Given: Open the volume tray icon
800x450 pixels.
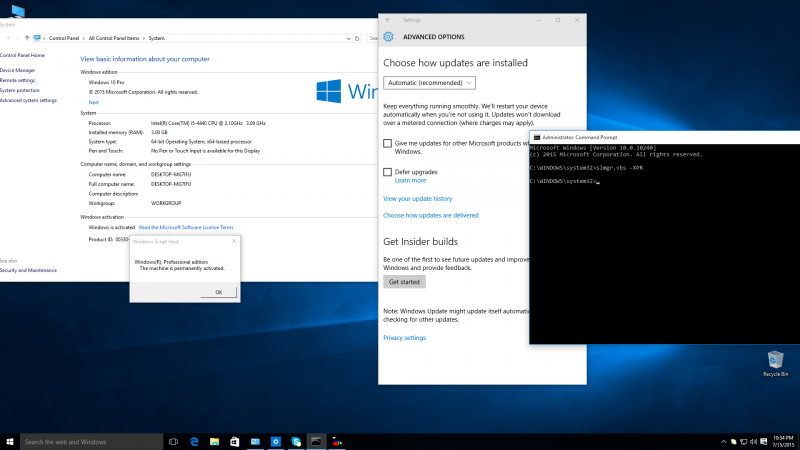Looking at the screenshot, I should [x=754, y=442].
